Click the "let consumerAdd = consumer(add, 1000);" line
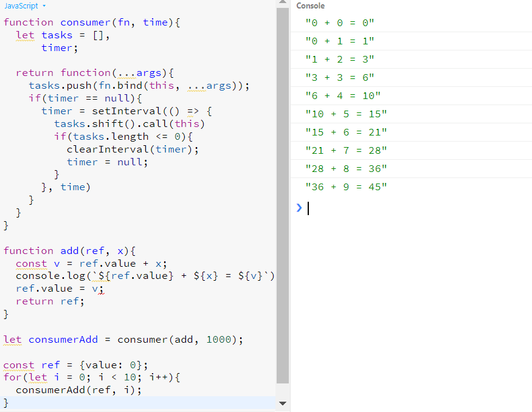Screen dimensions: 532x412 (x=123, y=340)
